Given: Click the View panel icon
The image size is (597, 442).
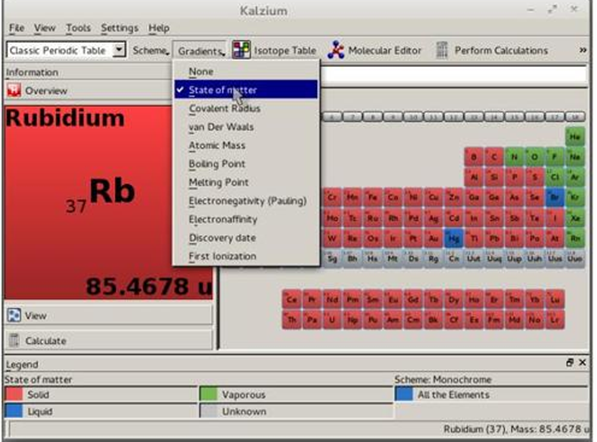Looking at the screenshot, I should [x=14, y=315].
